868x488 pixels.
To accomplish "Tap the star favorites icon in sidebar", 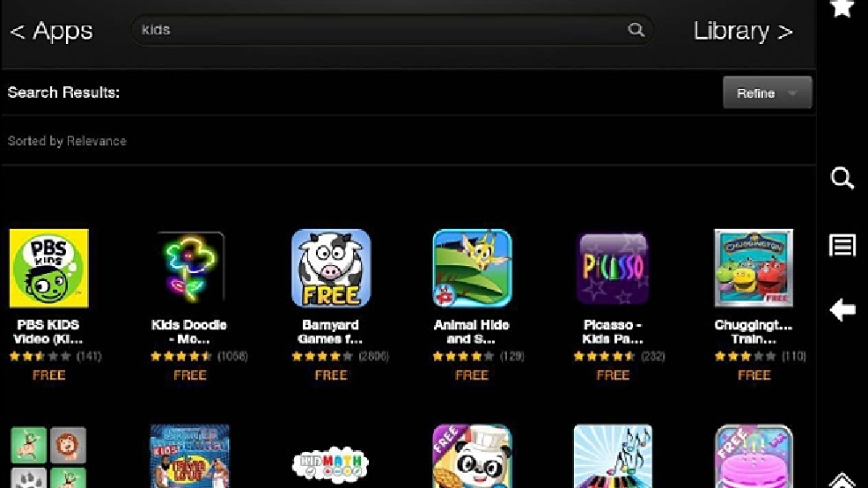I will (x=842, y=8).
